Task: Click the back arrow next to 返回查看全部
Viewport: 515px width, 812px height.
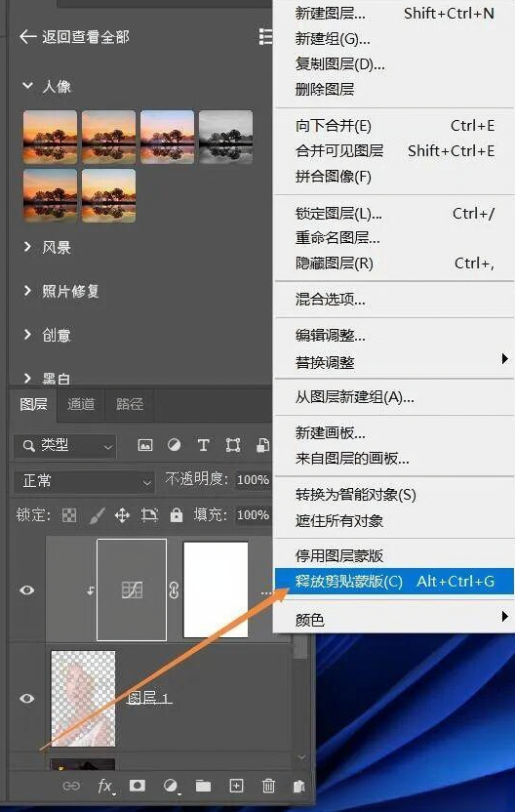Action: click(x=27, y=37)
